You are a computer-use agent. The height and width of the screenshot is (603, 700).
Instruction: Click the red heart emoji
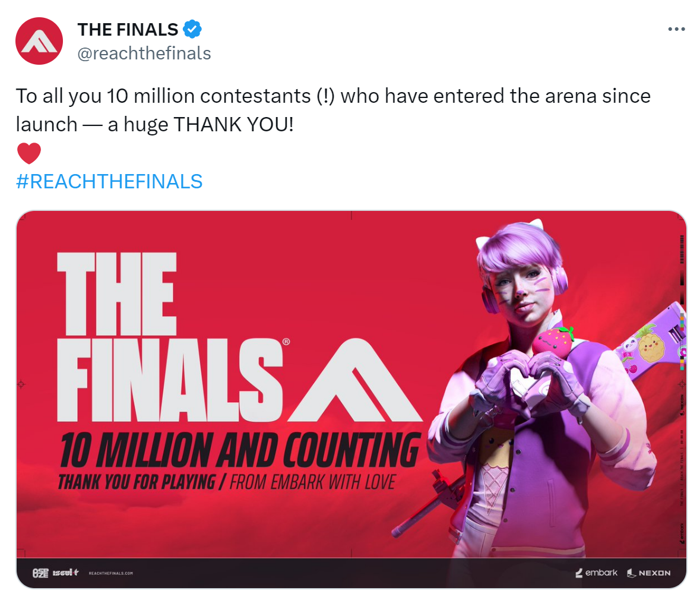29,153
